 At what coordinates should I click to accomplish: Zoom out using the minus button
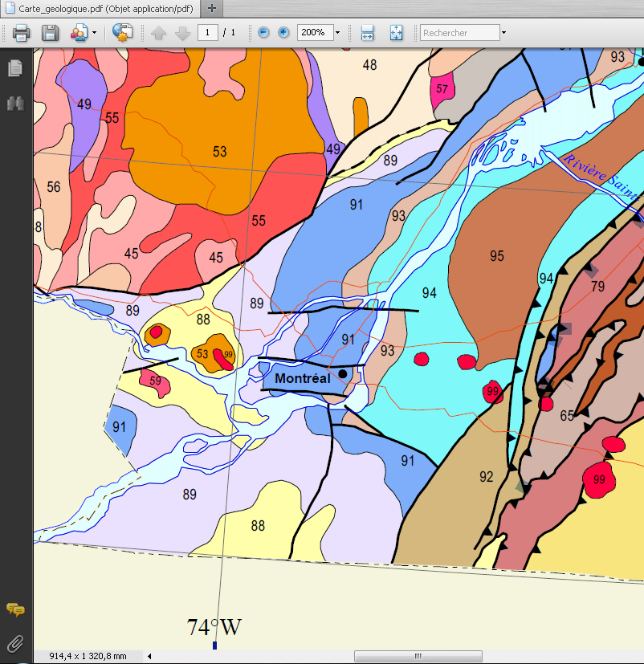click(263, 33)
